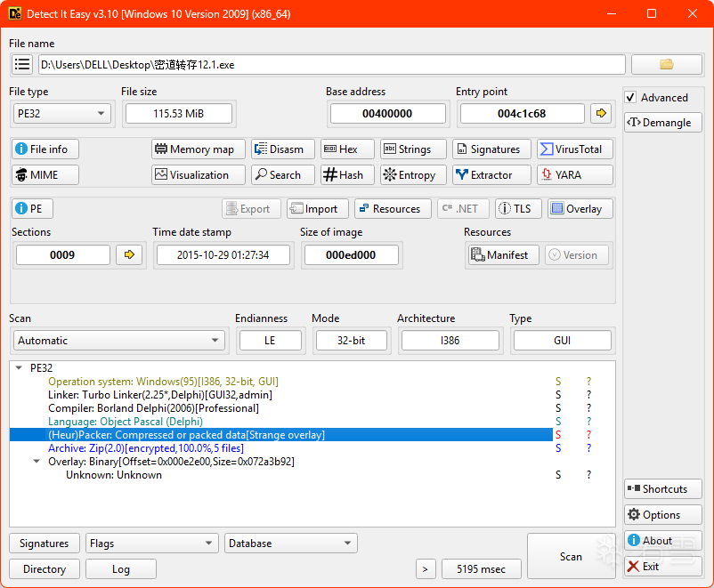Open the Scan mode Automatic dropdown

click(x=118, y=341)
